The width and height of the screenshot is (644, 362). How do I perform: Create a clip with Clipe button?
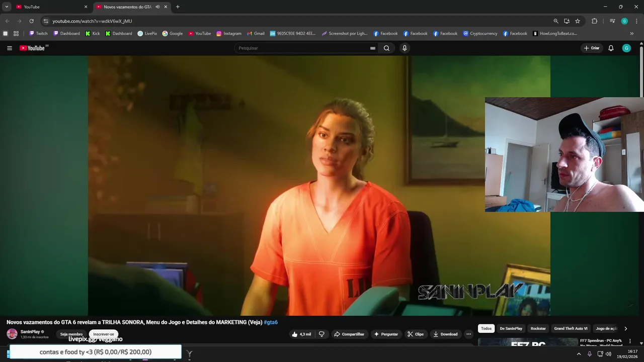point(416,334)
